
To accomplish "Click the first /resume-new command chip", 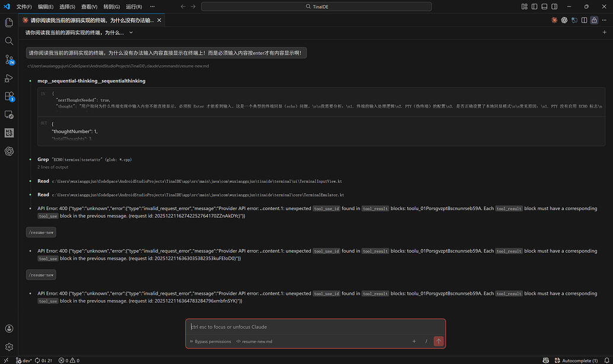I will 41,233.
